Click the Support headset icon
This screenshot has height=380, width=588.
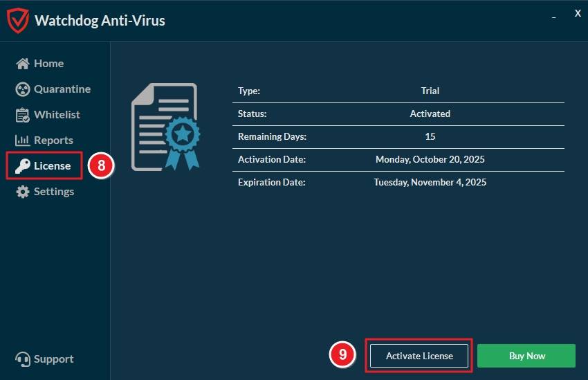point(23,359)
